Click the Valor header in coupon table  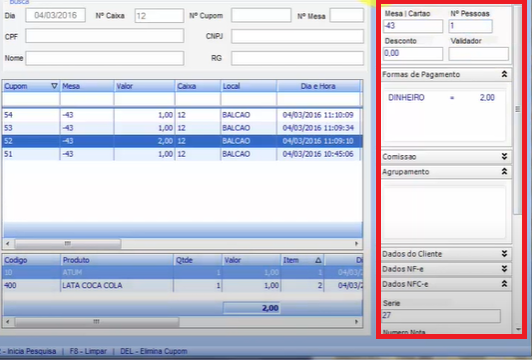pos(145,86)
